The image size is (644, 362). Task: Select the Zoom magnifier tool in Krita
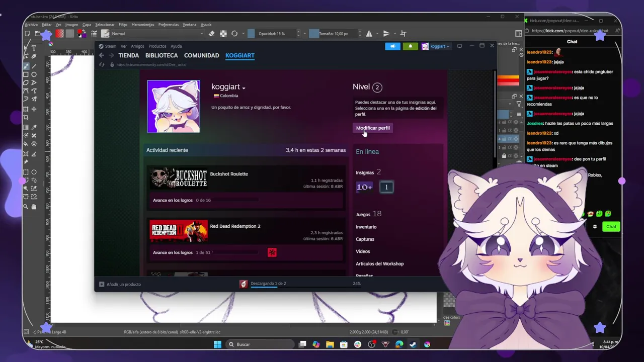pos(26,206)
